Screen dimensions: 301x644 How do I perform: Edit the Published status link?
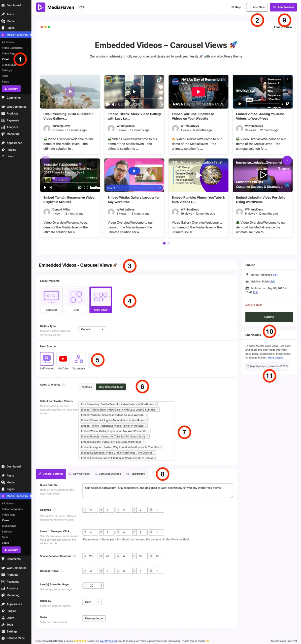[275, 275]
